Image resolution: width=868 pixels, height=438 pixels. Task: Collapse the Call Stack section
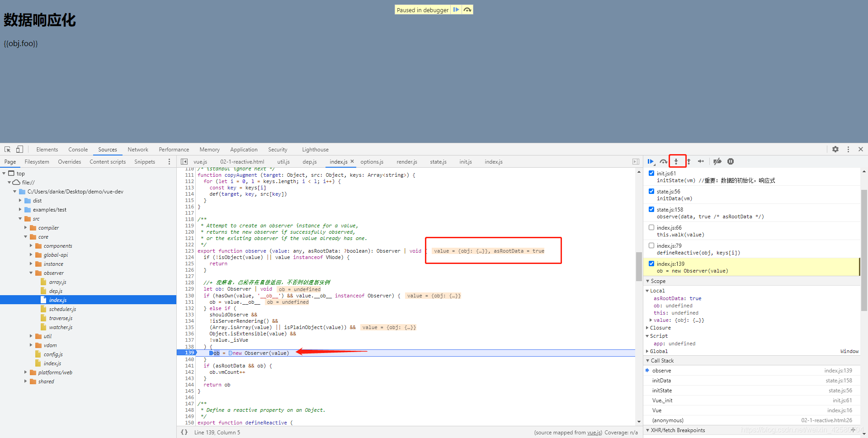click(x=648, y=361)
